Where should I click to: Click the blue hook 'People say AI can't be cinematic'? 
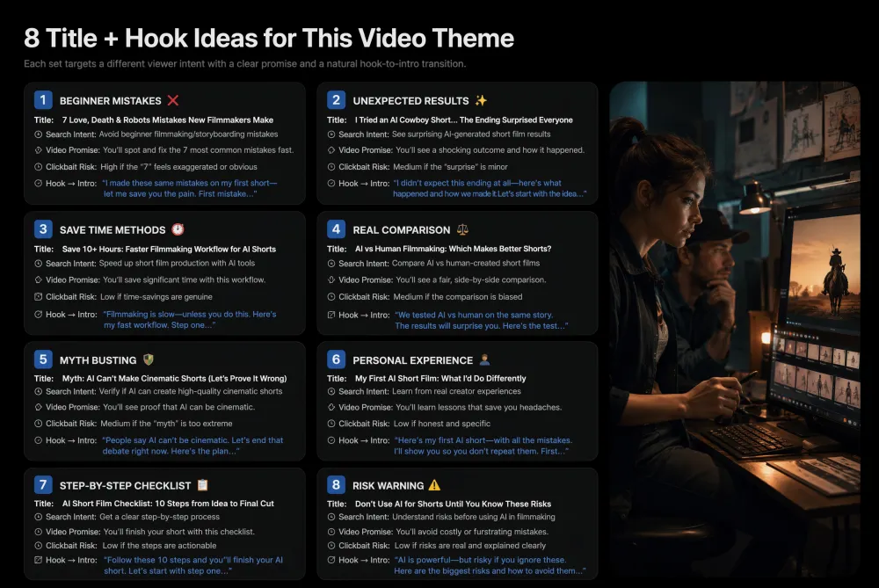tap(193, 446)
